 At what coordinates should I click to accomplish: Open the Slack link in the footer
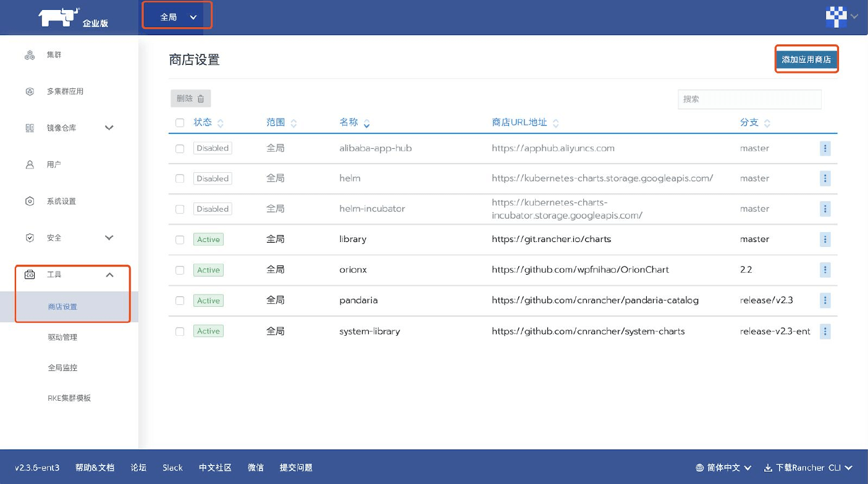[x=172, y=467]
